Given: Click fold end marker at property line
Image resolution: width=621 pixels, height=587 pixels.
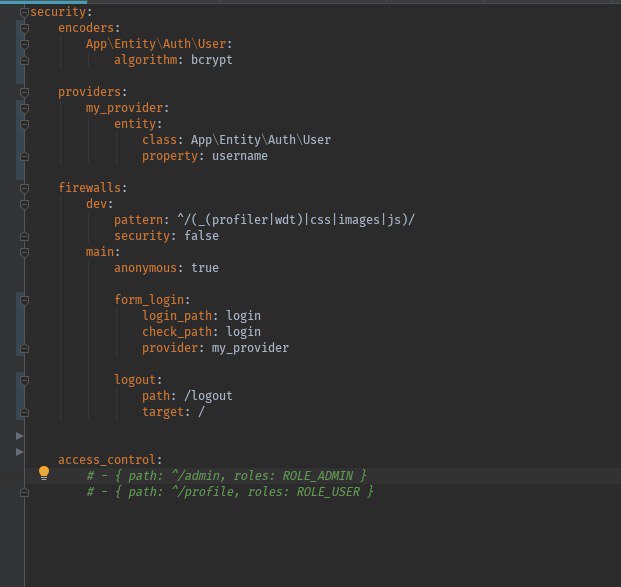Looking at the screenshot, I should (24, 157).
